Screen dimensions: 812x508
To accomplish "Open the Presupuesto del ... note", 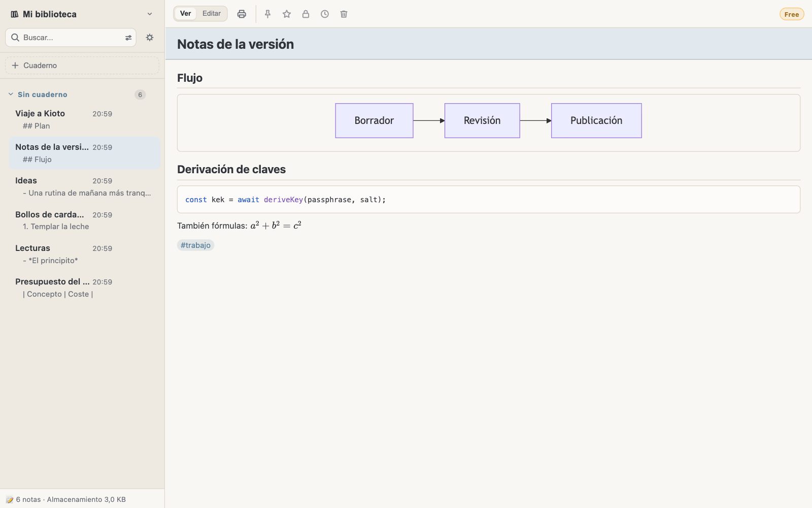I will click(x=85, y=288).
